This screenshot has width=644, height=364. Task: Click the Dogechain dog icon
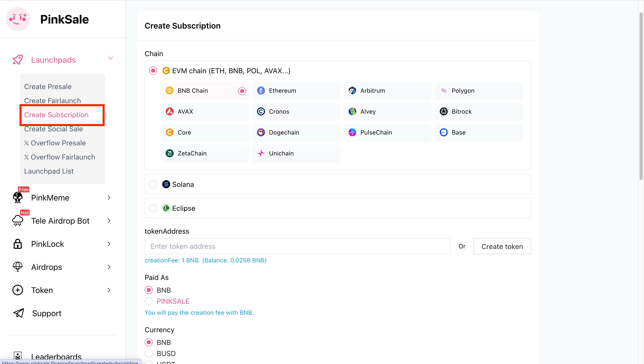261,132
